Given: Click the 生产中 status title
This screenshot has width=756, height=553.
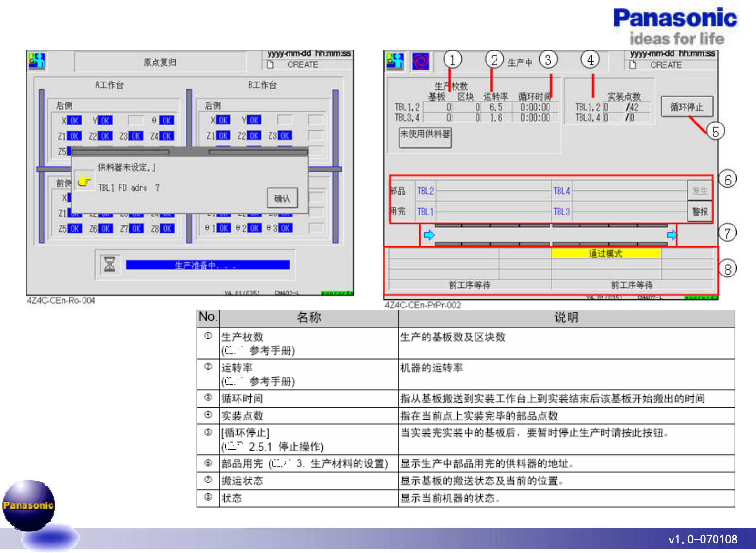Looking at the screenshot, I should click(x=520, y=62).
